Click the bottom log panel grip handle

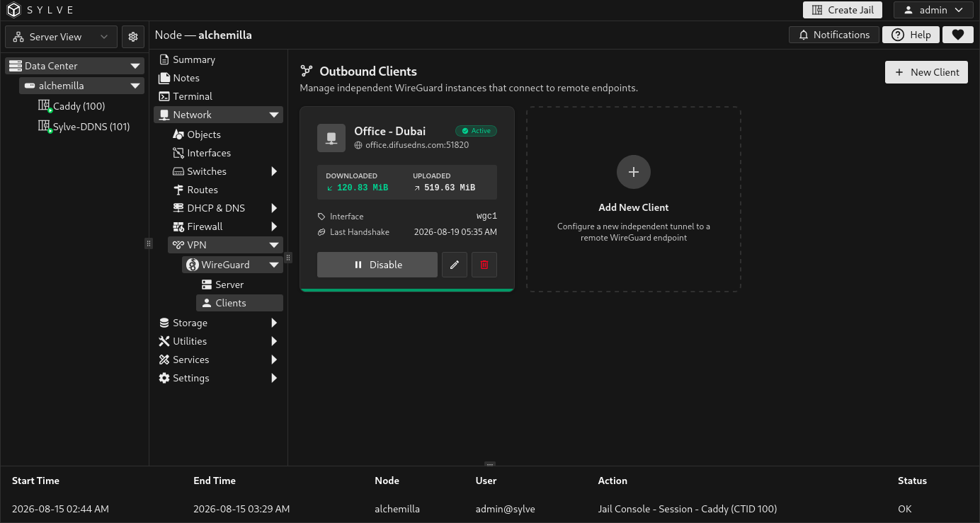pos(489,465)
